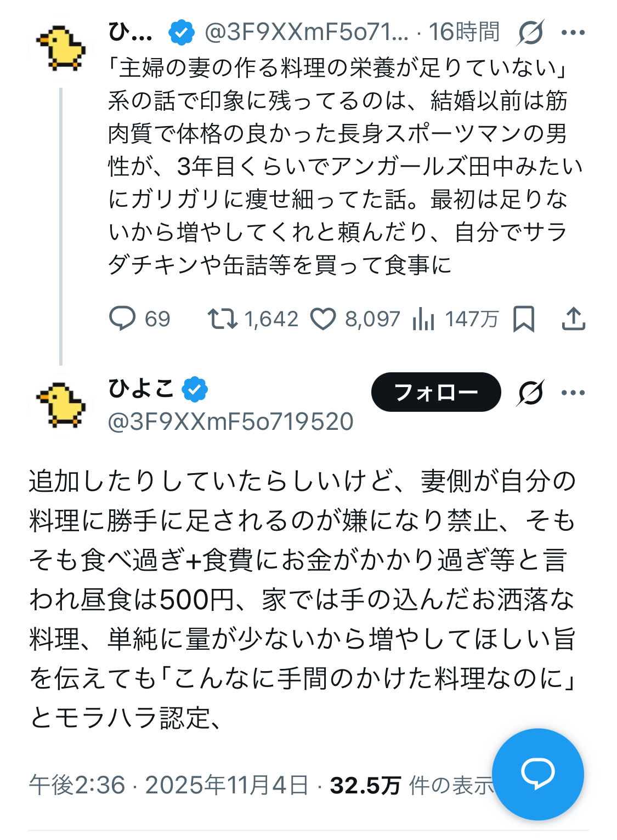This screenshot has width=617, height=840.
Task: Click the reply icon with 69 replies
Action: [122, 319]
